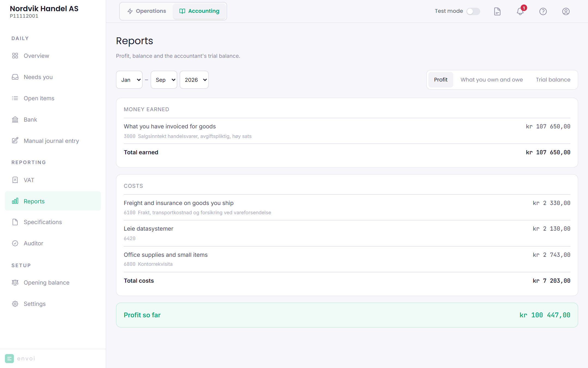The image size is (588, 368).
Task: Open the Jan start month dropdown
Action: point(129,80)
